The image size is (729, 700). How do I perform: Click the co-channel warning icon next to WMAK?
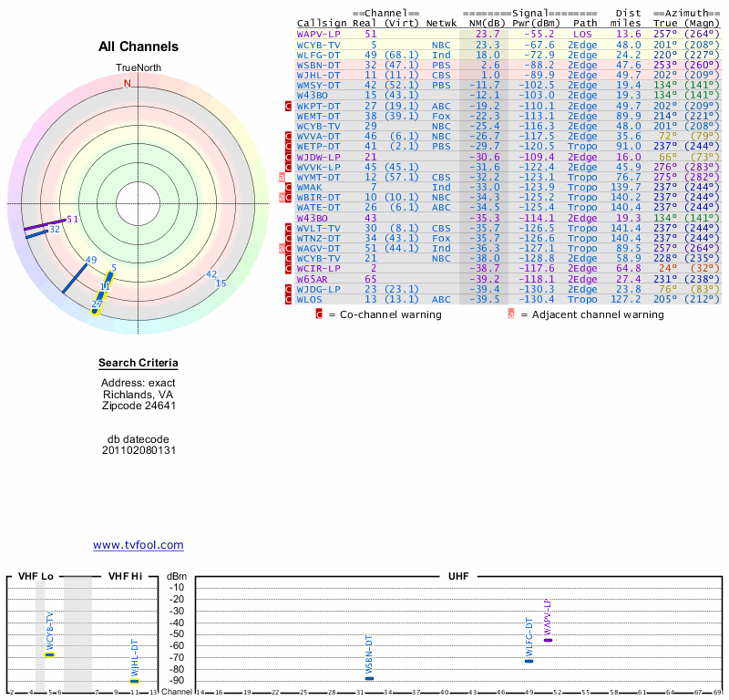pos(289,187)
